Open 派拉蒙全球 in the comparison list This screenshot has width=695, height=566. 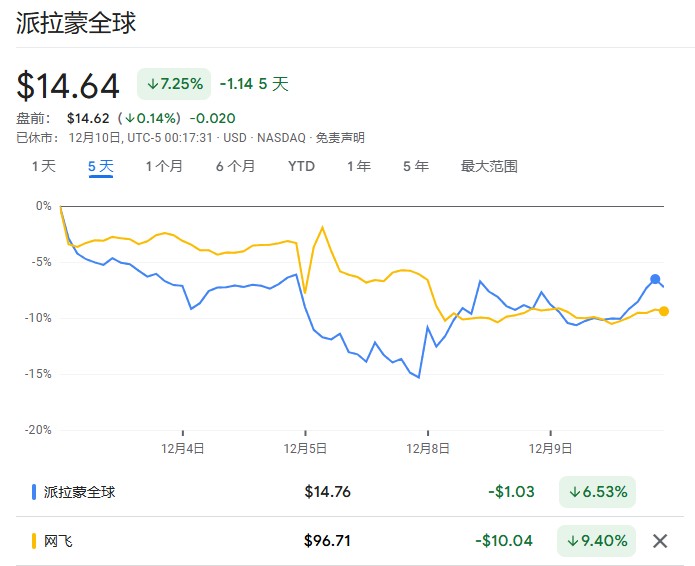tap(80, 492)
